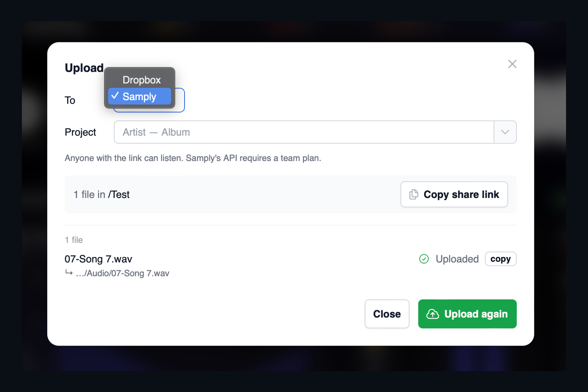Image resolution: width=588 pixels, height=392 pixels.
Task: Click the green Uploaded checkmark icon
Action: tap(424, 259)
